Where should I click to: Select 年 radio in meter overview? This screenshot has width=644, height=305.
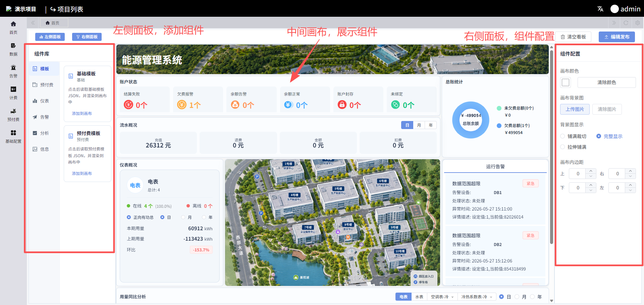[x=204, y=217]
